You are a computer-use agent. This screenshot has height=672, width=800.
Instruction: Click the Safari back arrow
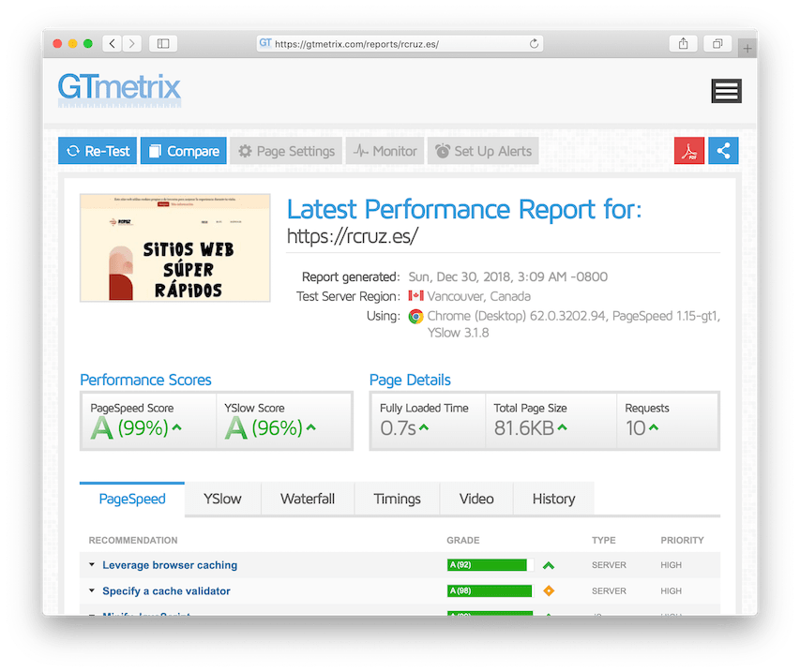[113, 43]
